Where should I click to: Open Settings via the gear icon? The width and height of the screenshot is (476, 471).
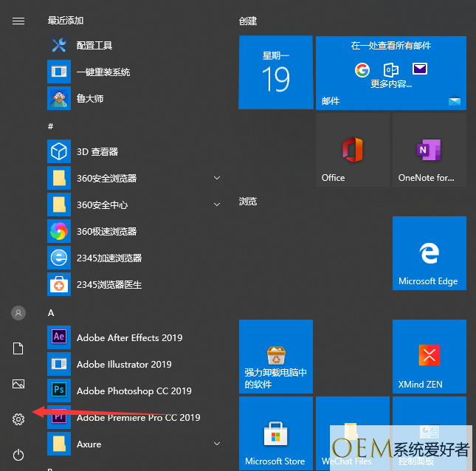(x=18, y=419)
